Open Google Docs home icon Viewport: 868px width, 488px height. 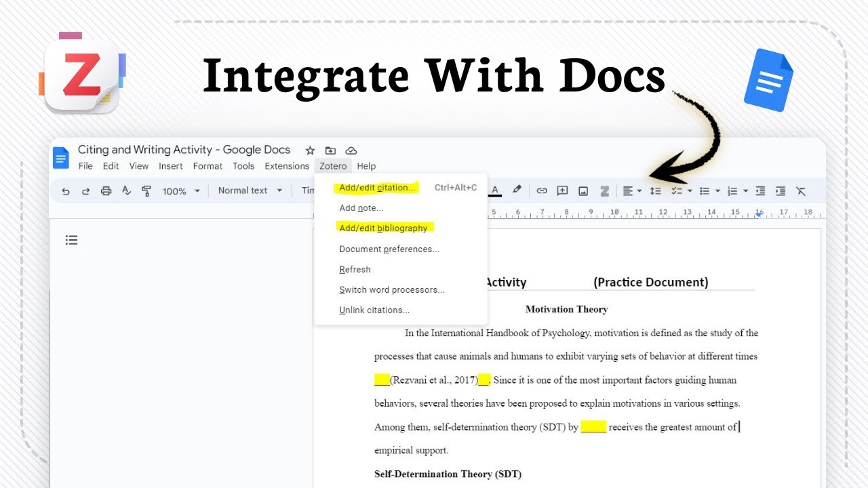(x=61, y=158)
